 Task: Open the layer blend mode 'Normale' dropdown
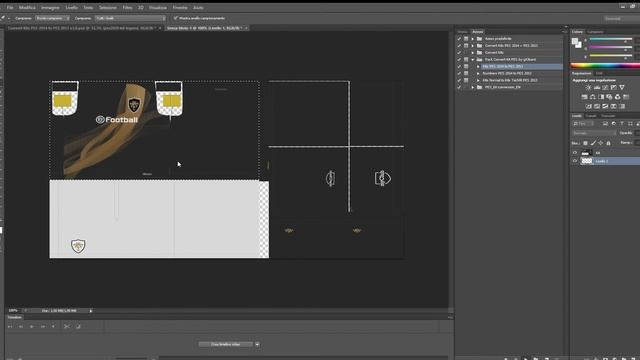click(595, 133)
